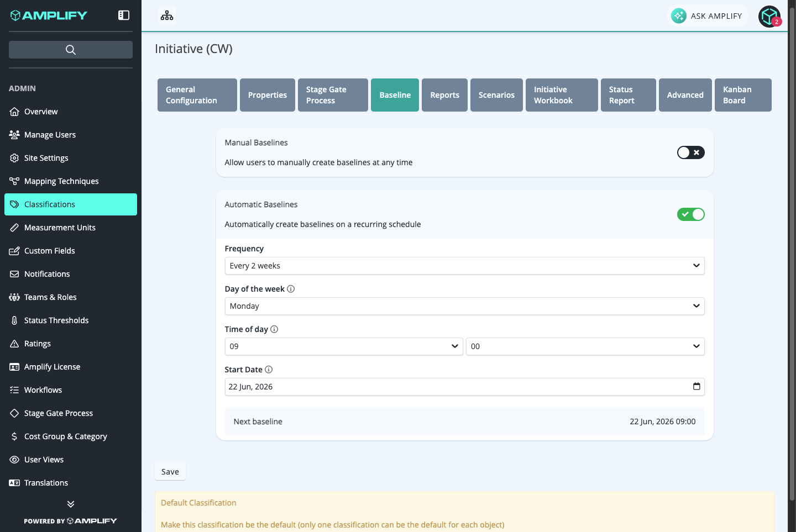Open Site Settings in sidebar
Screen dimensions: 796x532
[x=71, y=158]
